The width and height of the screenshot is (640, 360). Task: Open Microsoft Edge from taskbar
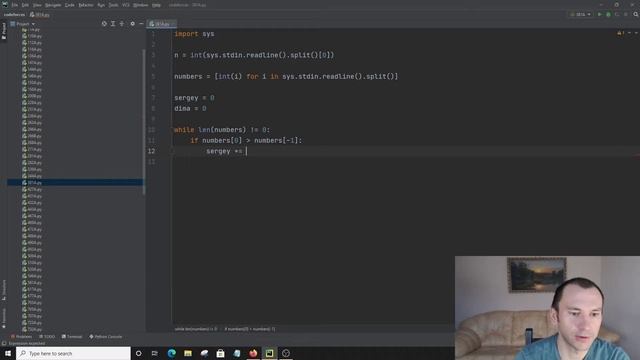point(171,353)
